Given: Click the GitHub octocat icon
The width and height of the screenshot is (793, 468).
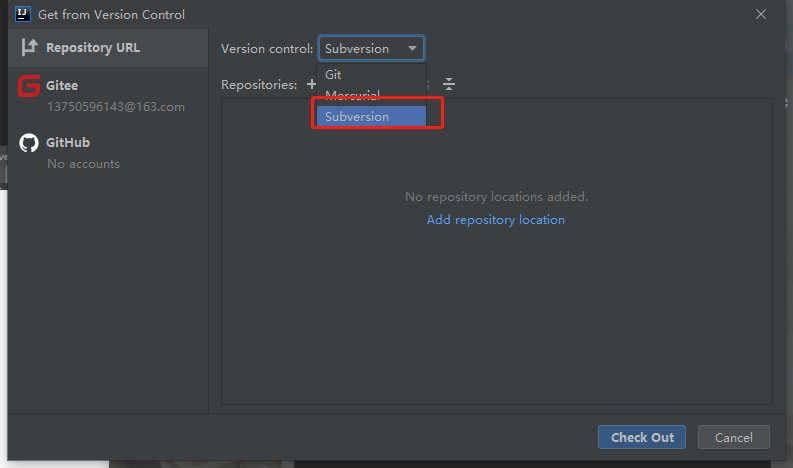Looking at the screenshot, I should (x=29, y=143).
